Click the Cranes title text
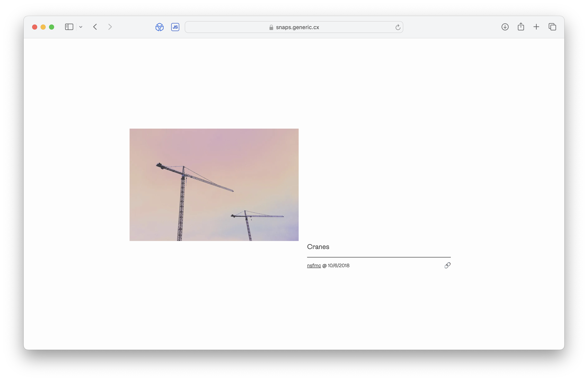588x381 pixels. click(x=318, y=247)
